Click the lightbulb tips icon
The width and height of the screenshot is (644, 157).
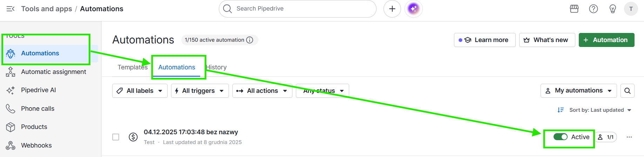(x=612, y=9)
